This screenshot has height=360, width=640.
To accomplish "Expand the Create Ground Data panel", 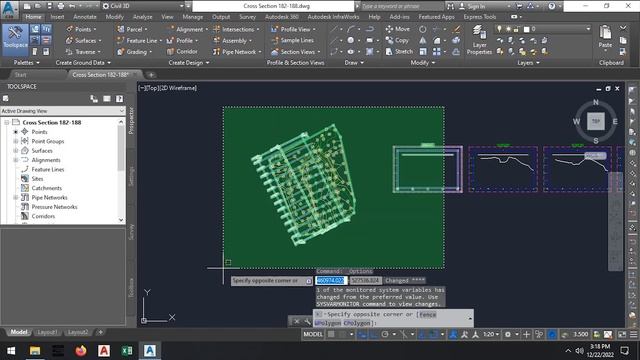I will click(83, 62).
